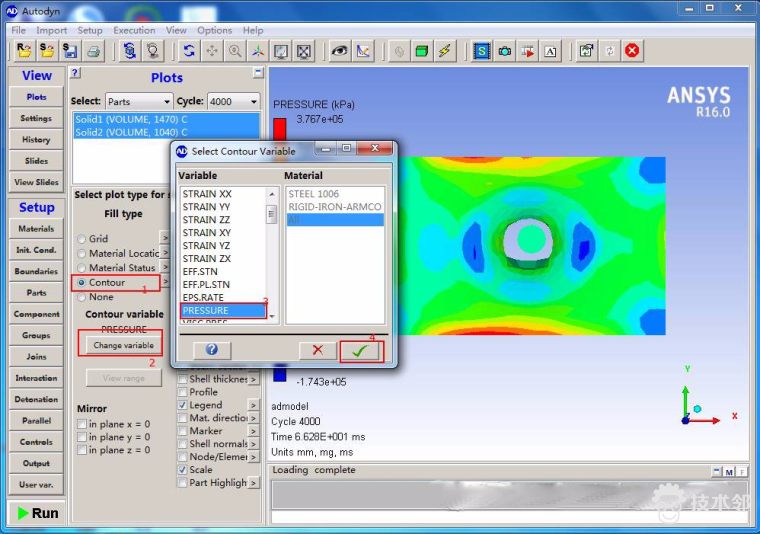Select STRAIN XX in Variable list
The width and height of the screenshot is (760, 534).
(207, 194)
